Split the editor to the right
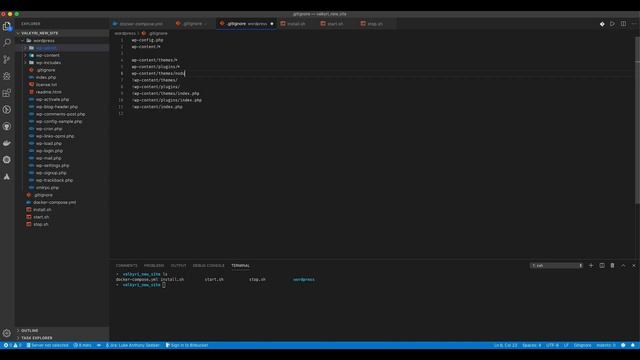 (x=623, y=24)
